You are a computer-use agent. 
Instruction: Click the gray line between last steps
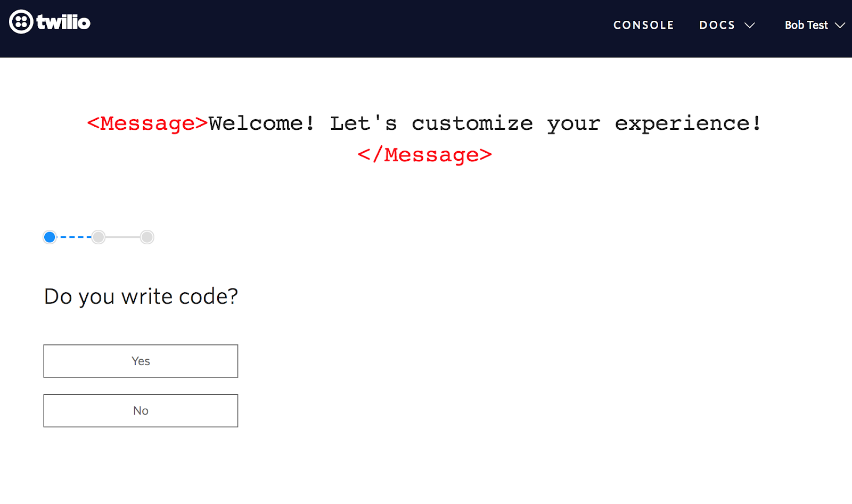pos(122,237)
